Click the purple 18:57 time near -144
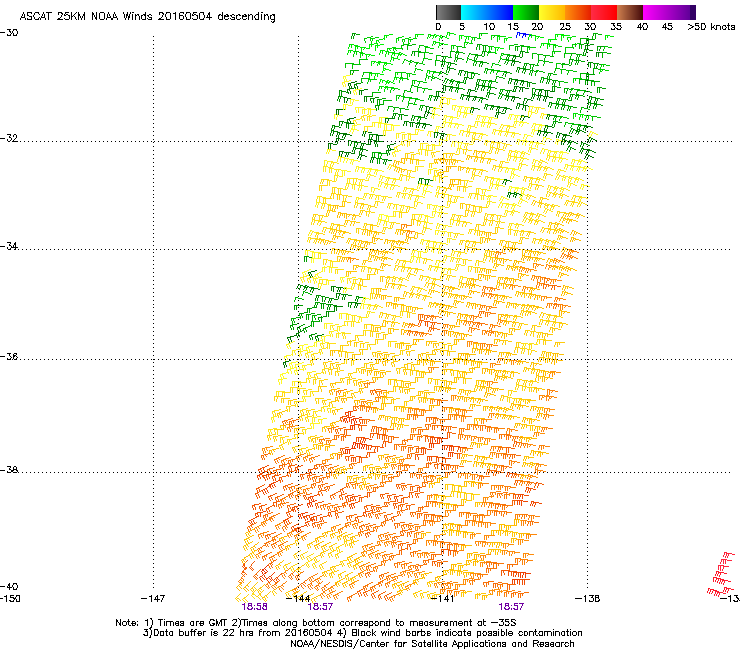 tap(320, 607)
